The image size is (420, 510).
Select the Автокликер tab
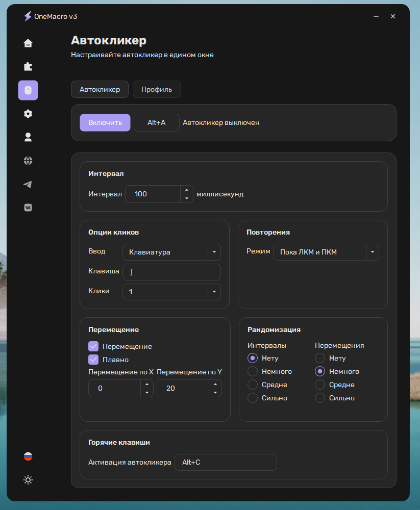100,89
